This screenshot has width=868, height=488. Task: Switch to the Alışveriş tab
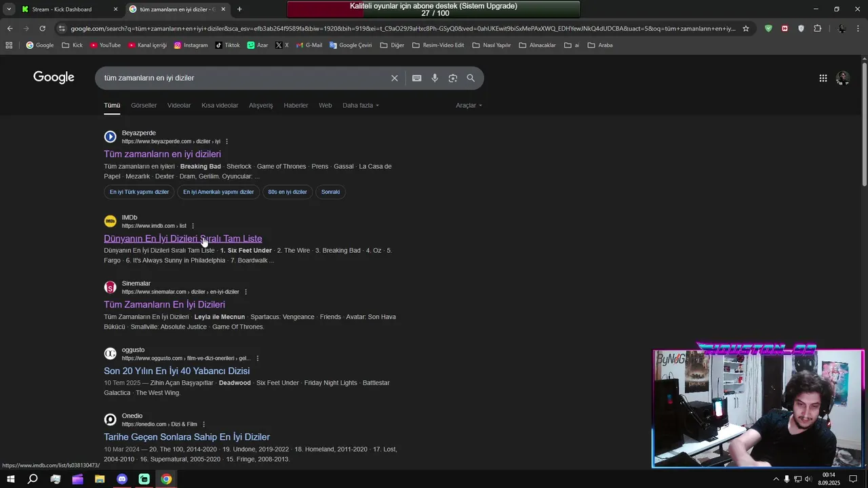pos(260,106)
